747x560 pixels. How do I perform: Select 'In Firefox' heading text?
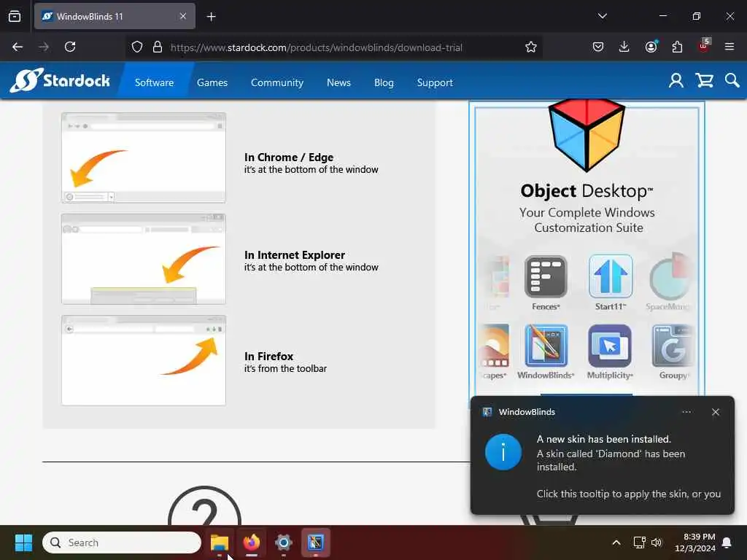coord(268,356)
